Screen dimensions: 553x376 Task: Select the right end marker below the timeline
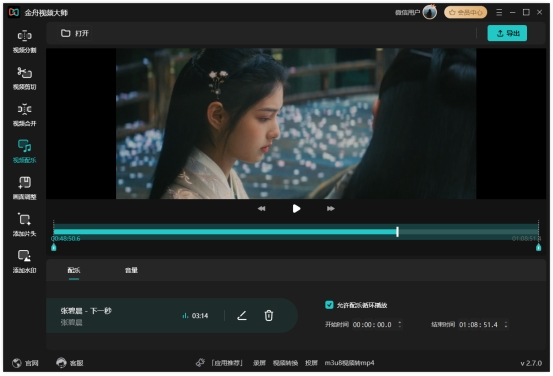[x=539, y=247]
